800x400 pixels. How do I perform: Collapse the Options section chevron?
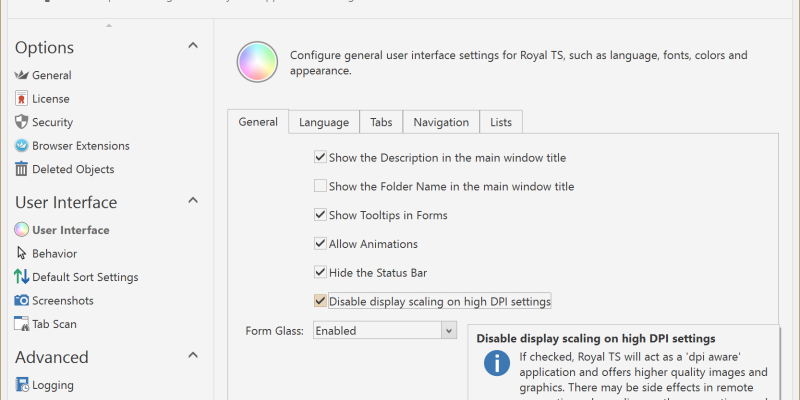point(193,46)
